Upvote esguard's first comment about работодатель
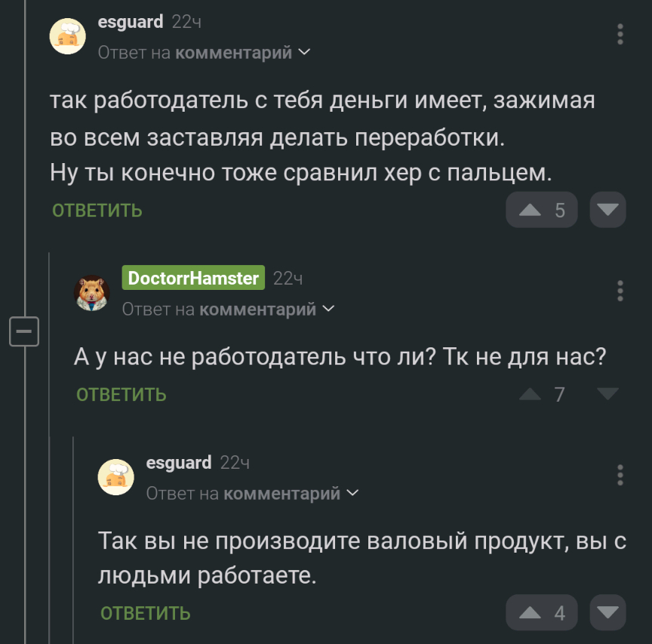Screen dimensions: 652x644 (531, 210)
